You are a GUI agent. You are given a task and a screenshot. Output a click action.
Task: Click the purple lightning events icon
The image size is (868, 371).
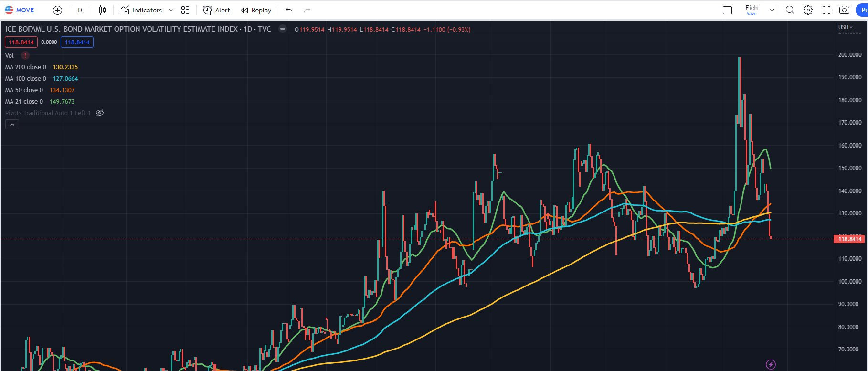pos(771,364)
